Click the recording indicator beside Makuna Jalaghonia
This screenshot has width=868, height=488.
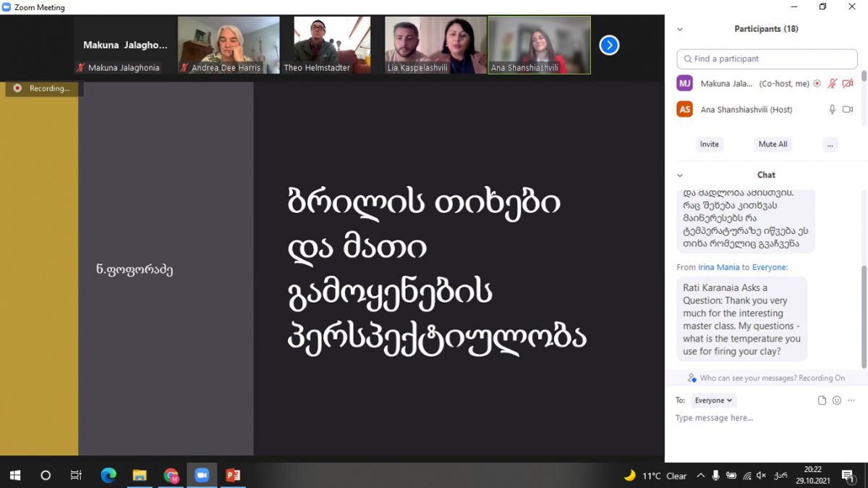817,84
